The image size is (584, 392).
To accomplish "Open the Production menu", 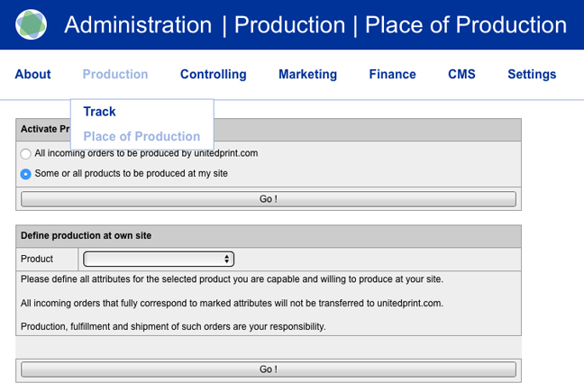I will pos(115,75).
